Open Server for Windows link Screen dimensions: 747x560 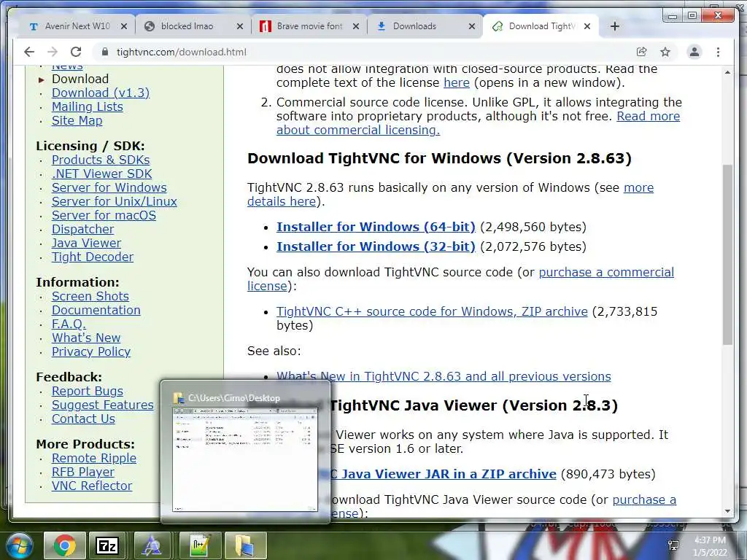109,187
